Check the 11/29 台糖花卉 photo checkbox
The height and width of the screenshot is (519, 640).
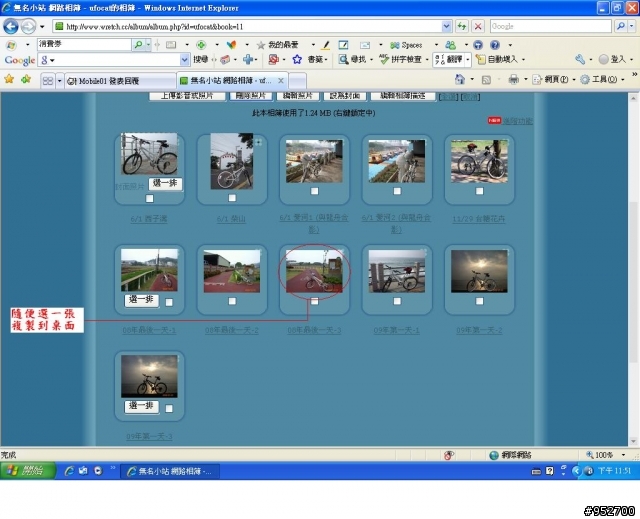click(480, 191)
